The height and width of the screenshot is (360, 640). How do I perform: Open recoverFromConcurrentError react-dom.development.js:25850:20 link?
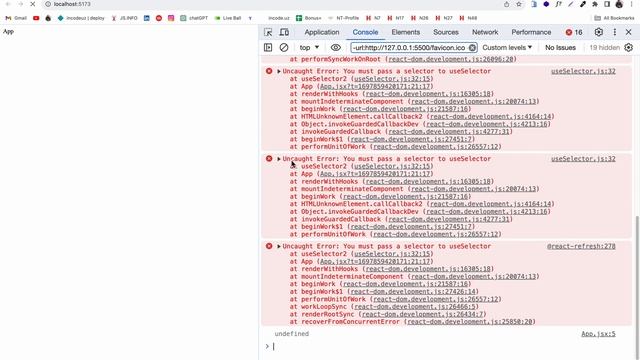pos(469,322)
